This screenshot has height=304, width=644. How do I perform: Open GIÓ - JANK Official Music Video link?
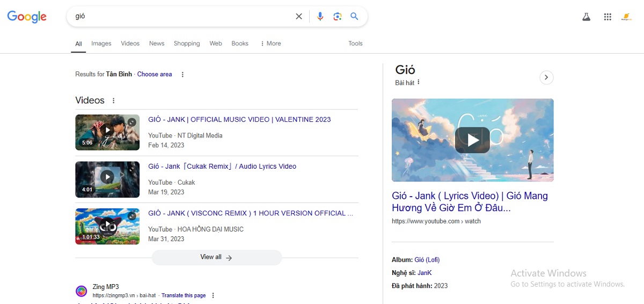click(239, 120)
